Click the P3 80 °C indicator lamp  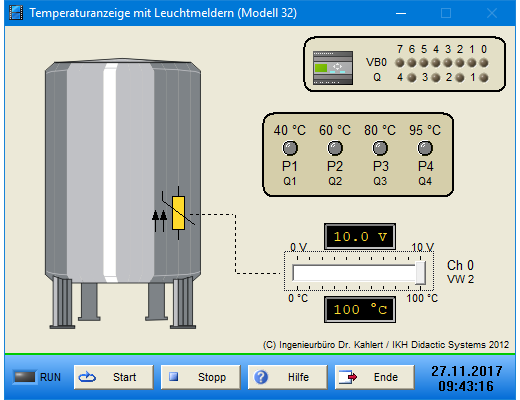[380, 148]
